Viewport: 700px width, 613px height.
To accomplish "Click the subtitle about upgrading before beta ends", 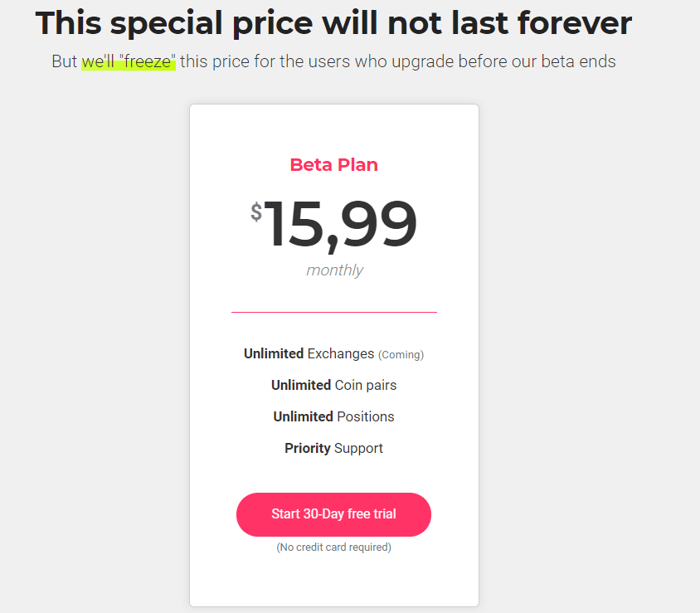I will pos(333,61).
